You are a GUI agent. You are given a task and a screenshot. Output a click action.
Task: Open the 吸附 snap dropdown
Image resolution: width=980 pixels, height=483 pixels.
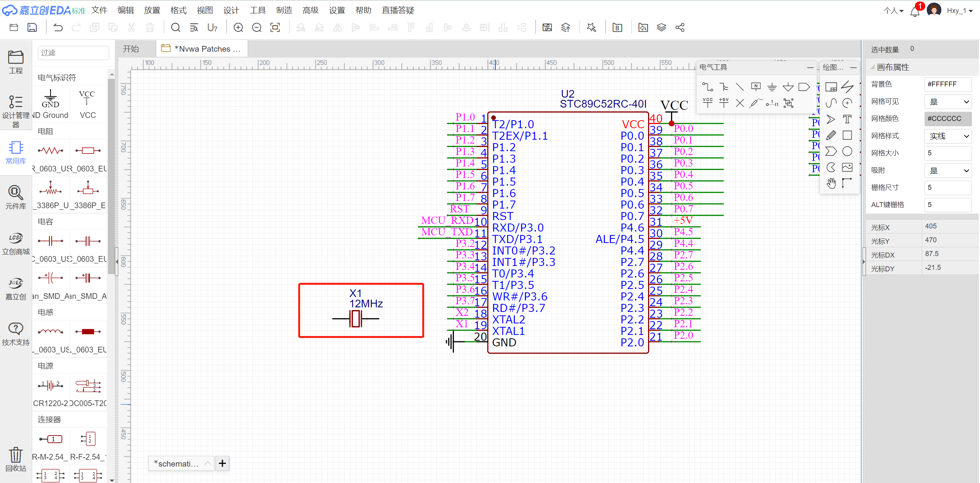pyautogui.click(x=948, y=171)
